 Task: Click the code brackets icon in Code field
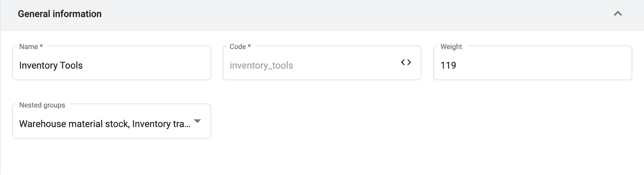click(x=406, y=62)
